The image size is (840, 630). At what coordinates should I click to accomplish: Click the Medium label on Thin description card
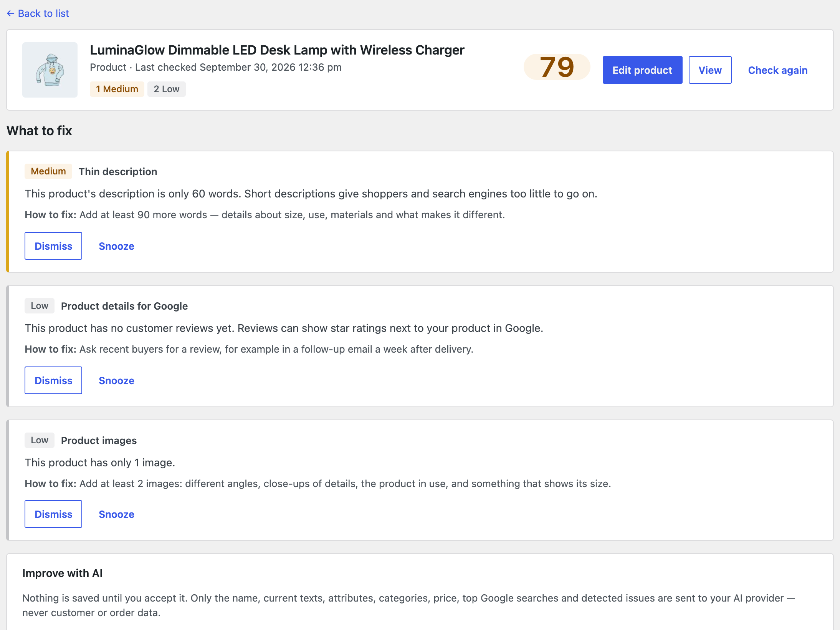pyautogui.click(x=48, y=171)
